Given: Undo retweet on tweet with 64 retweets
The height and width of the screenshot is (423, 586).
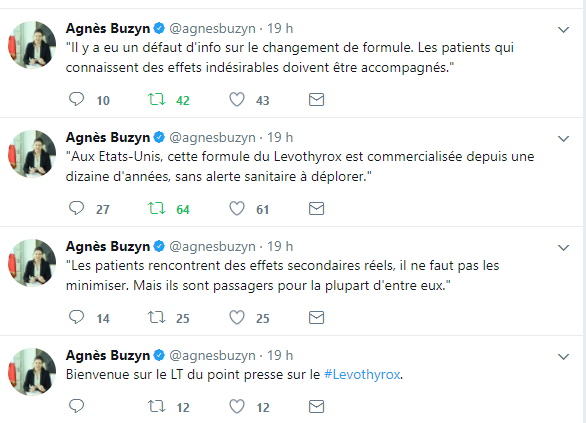Looking at the screenshot, I should coord(156,208).
